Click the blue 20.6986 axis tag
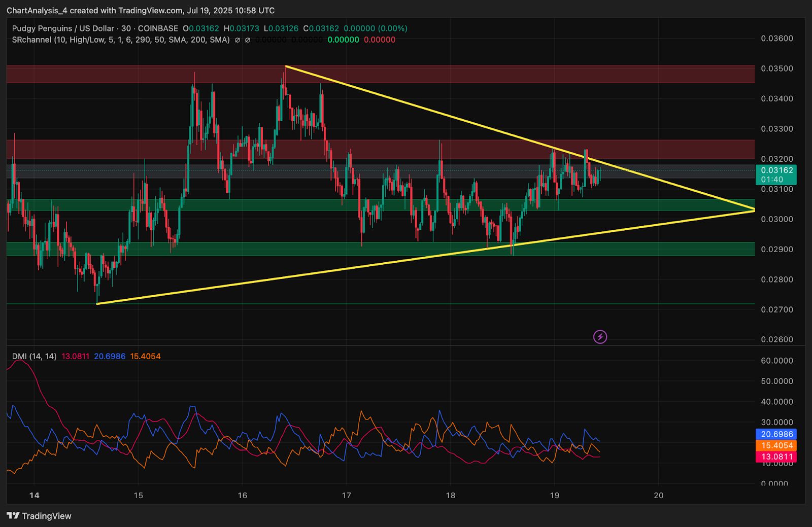812x527 pixels. tap(776, 434)
